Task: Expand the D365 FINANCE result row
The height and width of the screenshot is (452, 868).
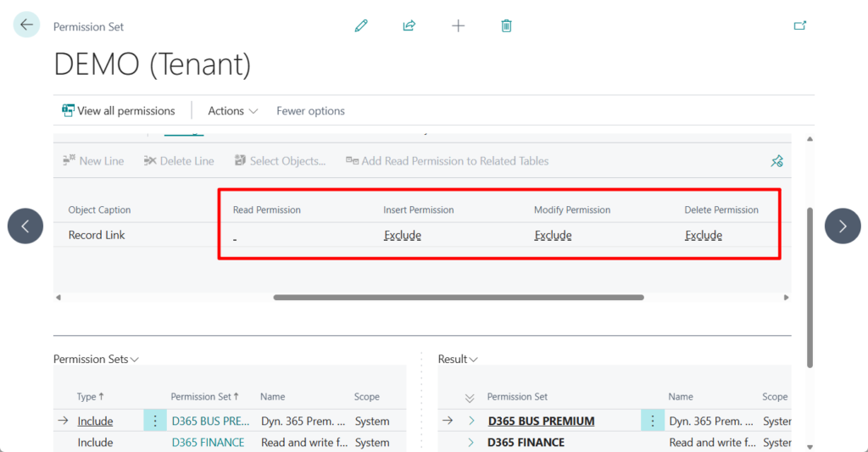Action: (x=471, y=442)
